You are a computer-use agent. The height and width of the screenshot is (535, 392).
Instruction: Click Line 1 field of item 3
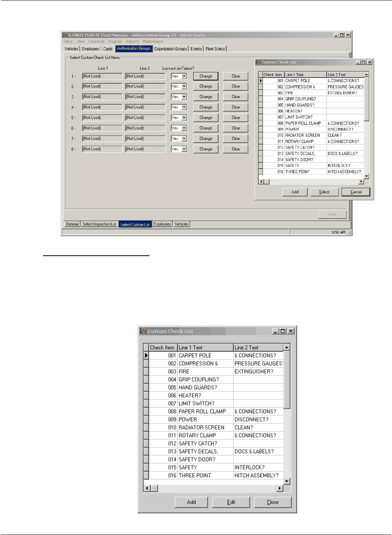(102, 97)
